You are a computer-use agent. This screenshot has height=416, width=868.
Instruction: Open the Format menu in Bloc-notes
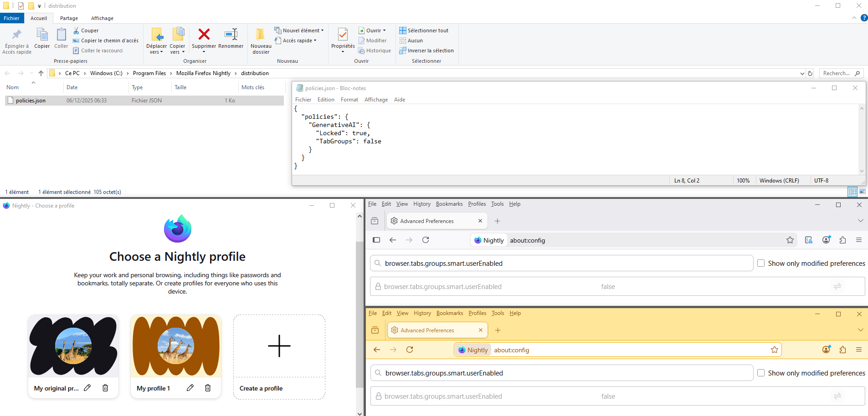[x=349, y=100]
